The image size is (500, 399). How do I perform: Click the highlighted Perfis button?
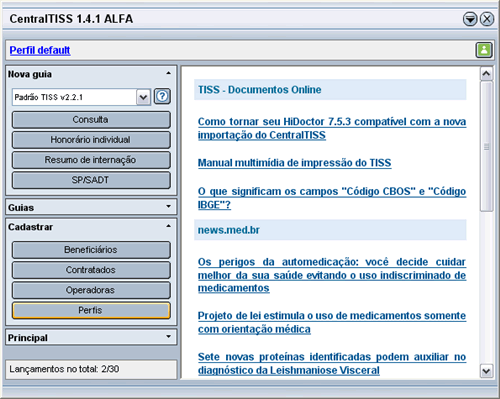pos(91,310)
